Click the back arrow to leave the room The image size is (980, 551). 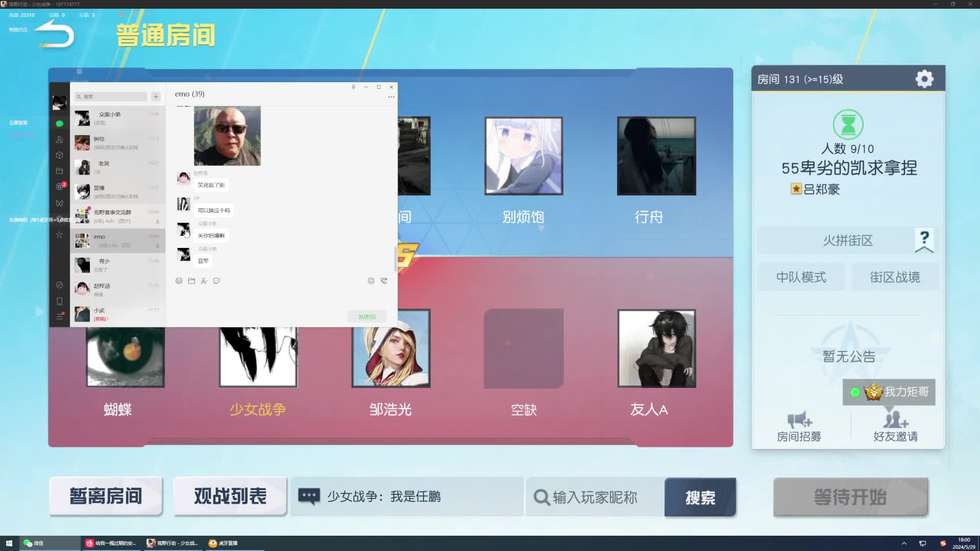(x=55, y=34)
